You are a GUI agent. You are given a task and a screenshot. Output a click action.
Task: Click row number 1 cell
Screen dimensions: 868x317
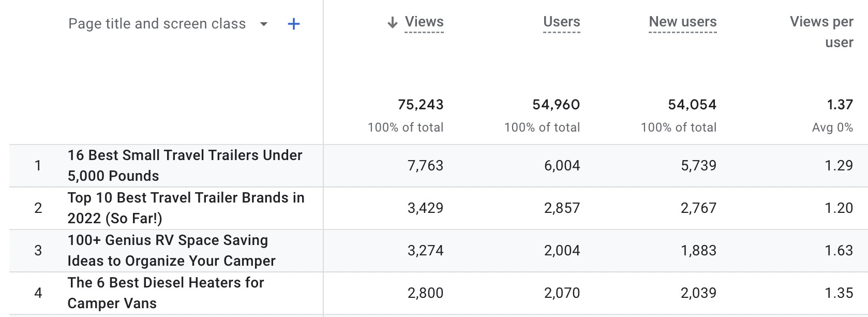pos(38,165)
